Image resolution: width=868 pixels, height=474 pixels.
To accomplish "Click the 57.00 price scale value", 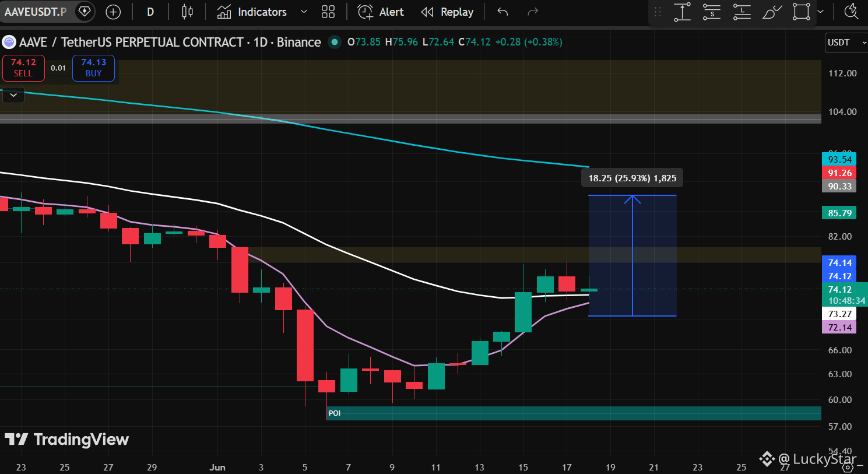I will (x=840, y=427).
